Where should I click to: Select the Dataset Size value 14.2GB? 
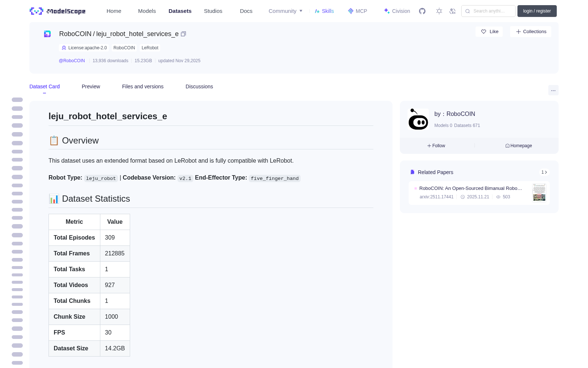click(115, 348)
